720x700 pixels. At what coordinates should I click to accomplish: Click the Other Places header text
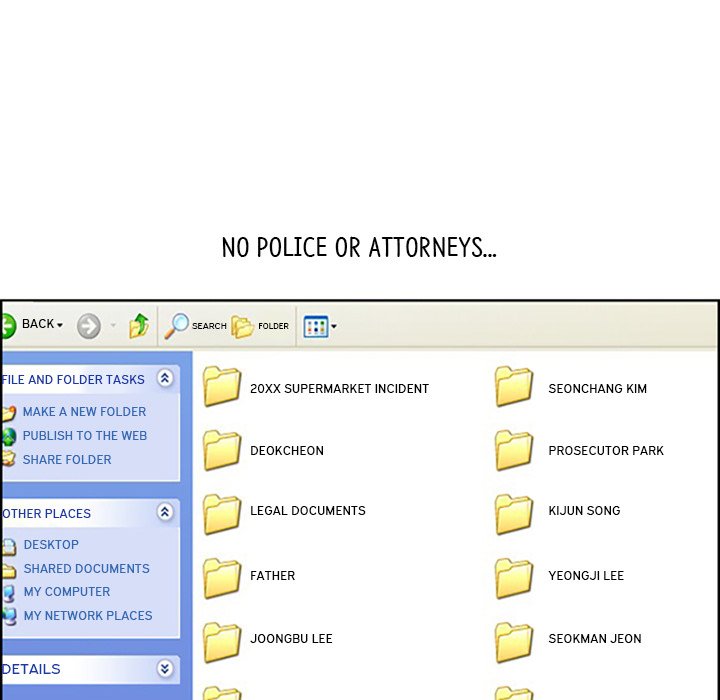point(47,513)
